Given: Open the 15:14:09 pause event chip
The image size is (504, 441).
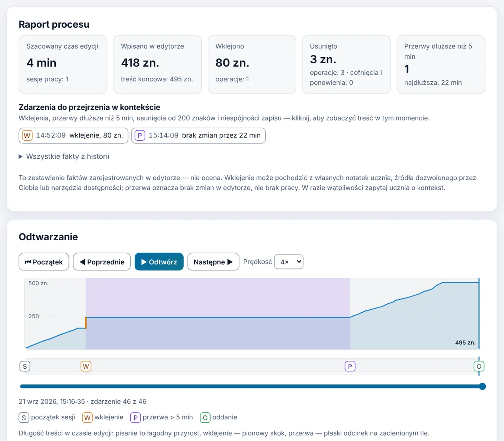Looking at the screenshot, I should (198, 136).
